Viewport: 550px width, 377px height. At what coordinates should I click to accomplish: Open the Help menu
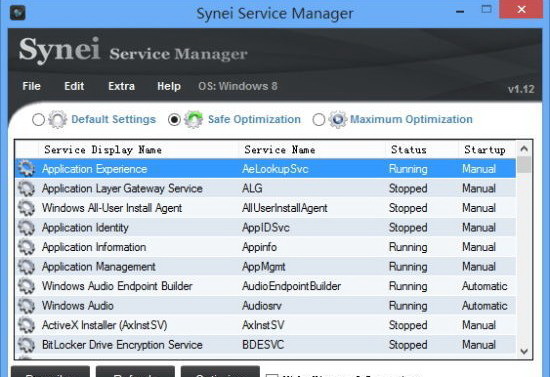click(x=169, y=86)
